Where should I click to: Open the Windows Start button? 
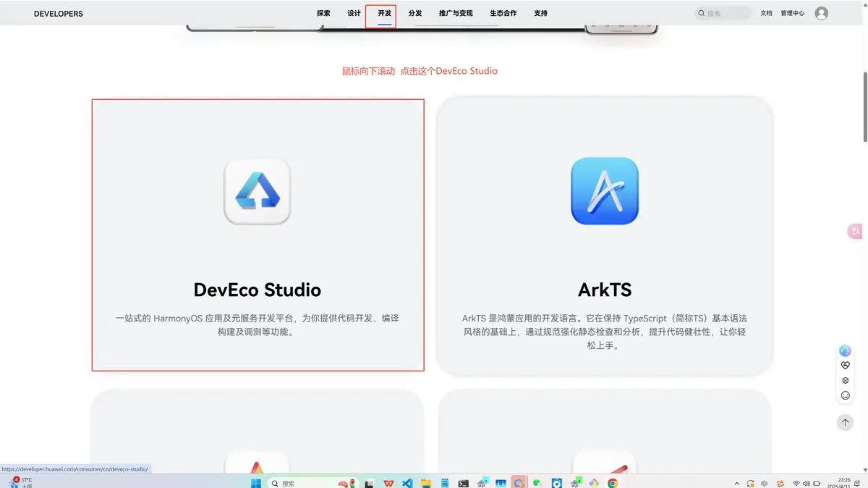point(256,483)
